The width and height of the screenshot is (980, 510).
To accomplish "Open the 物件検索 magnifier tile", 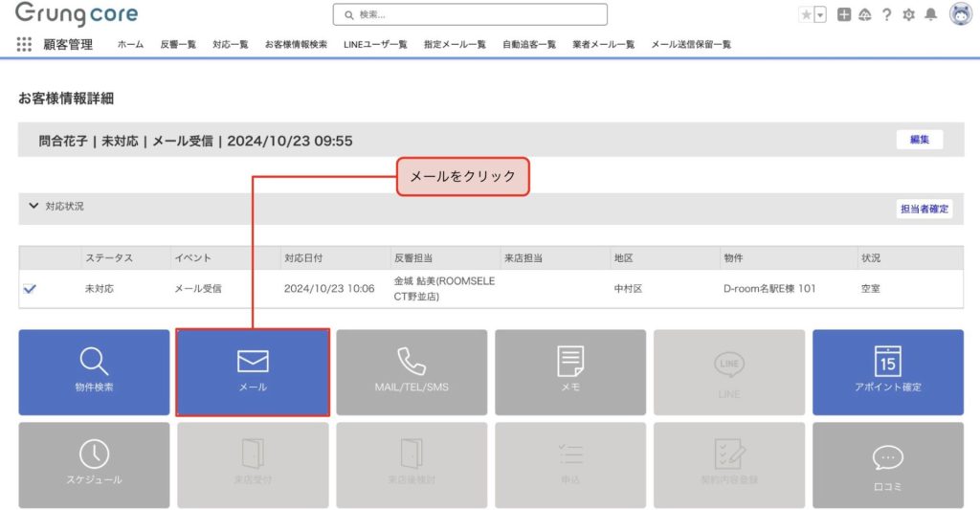I will coord(94,371).
